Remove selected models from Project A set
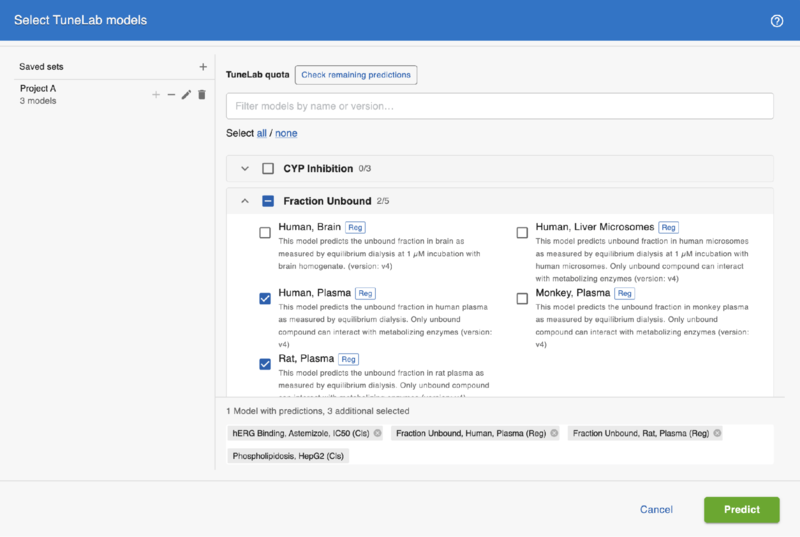The width and height of the screenshot is (800, 537). click(171, 95)
